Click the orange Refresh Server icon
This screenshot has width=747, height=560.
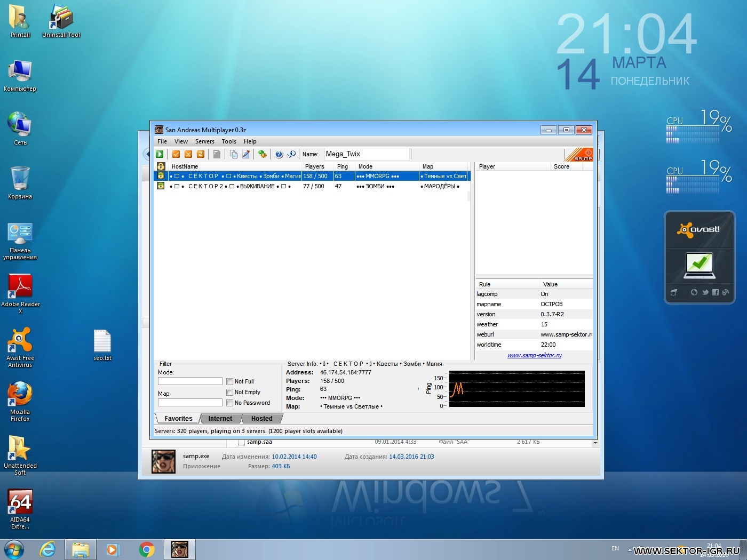[201, 154]
